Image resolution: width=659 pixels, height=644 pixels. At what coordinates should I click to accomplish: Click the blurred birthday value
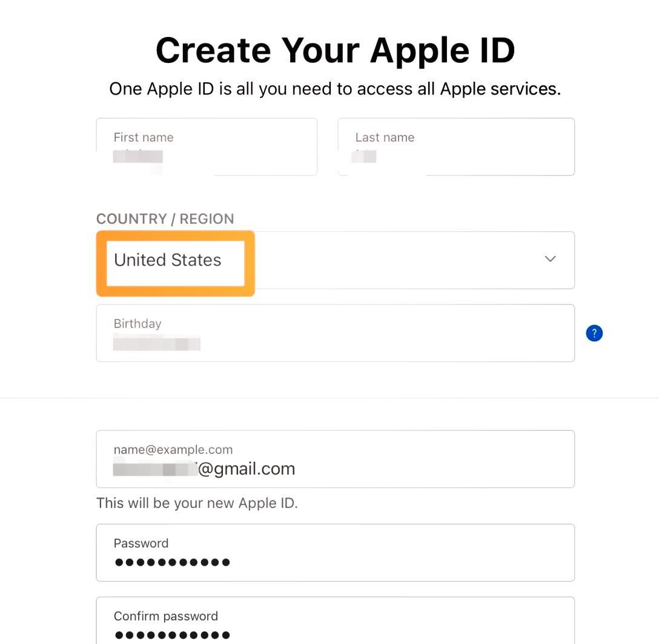tap(157, 343)
